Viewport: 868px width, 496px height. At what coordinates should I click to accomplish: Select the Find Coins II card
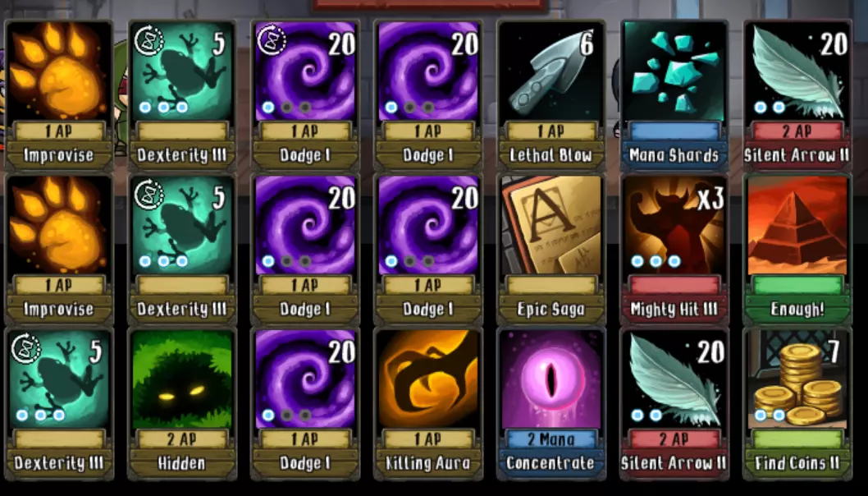797,404
